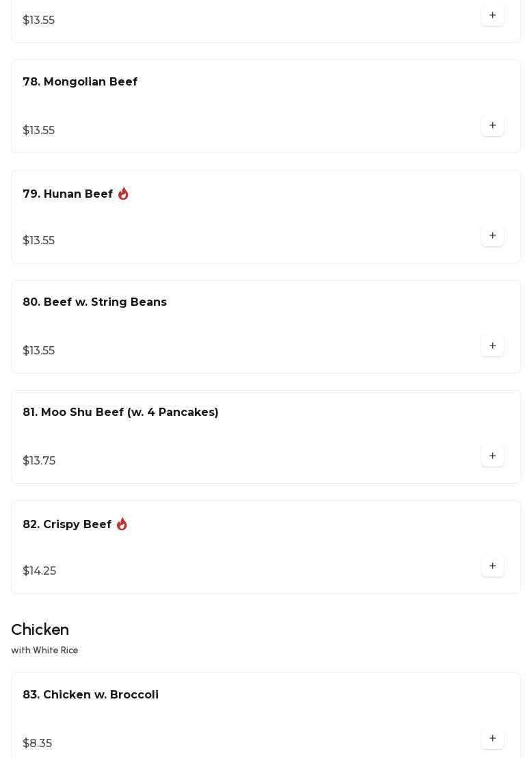Screen dimensions: 532x758
Task: Click the spicy flame icon on Hunan Beef
Action: click(123, 194)
